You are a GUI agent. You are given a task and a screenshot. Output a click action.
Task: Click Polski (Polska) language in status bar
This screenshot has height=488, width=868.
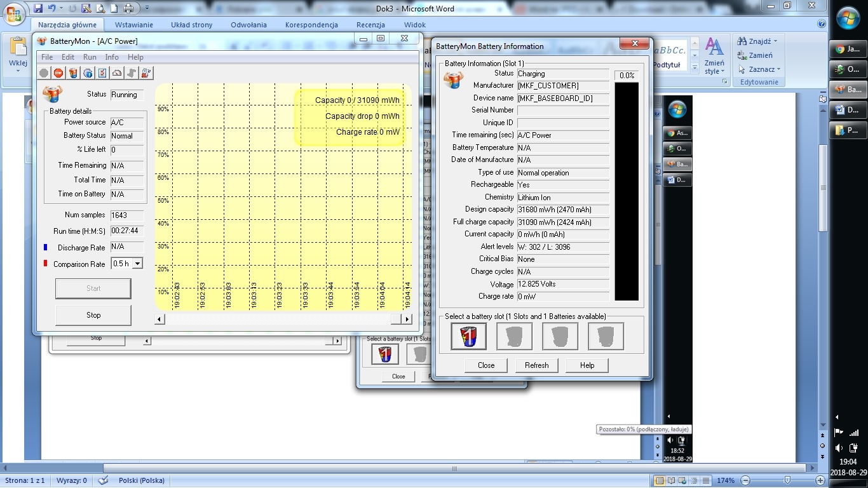click(141, 480)
